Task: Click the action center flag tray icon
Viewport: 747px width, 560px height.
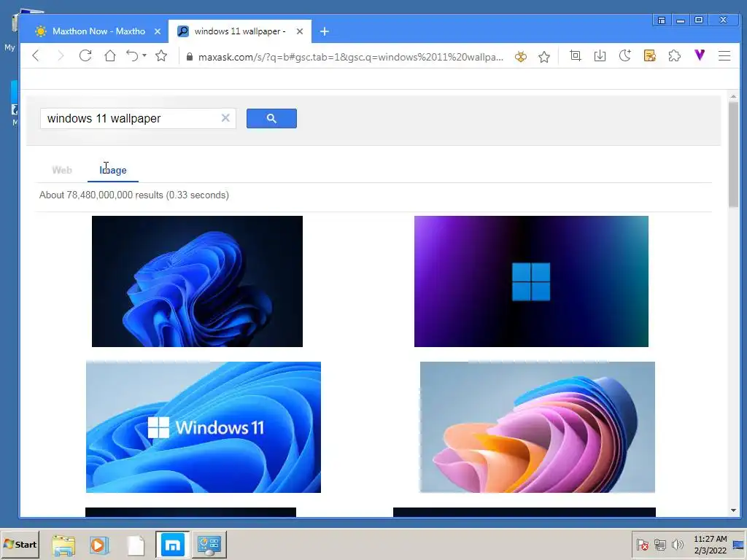Action: [x=643, y=544]
